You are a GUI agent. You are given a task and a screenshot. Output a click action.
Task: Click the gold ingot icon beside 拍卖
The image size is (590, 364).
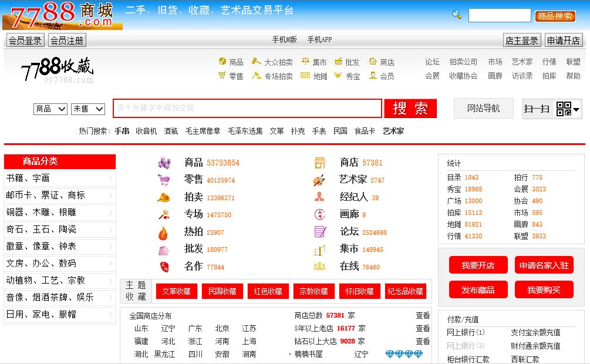point(164,197)
